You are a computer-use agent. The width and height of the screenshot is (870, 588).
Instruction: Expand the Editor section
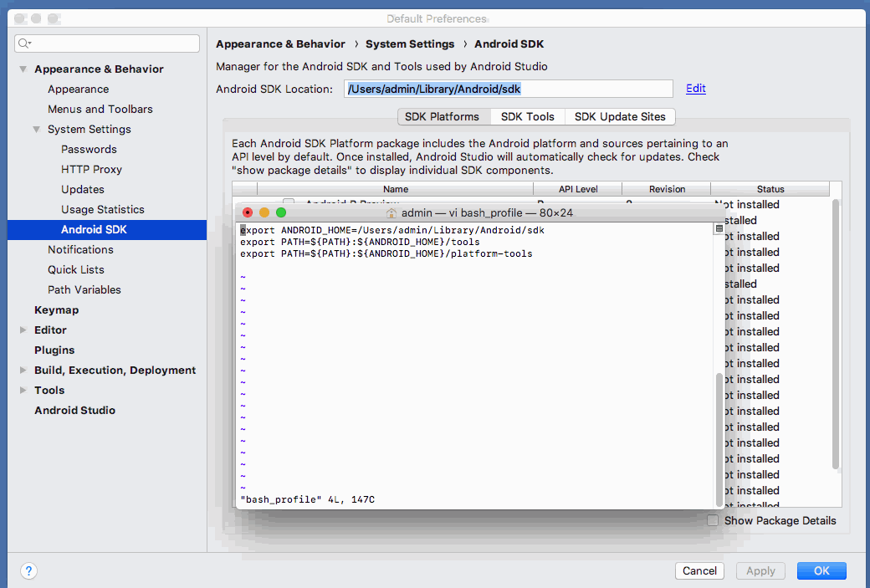coord(23,330)
